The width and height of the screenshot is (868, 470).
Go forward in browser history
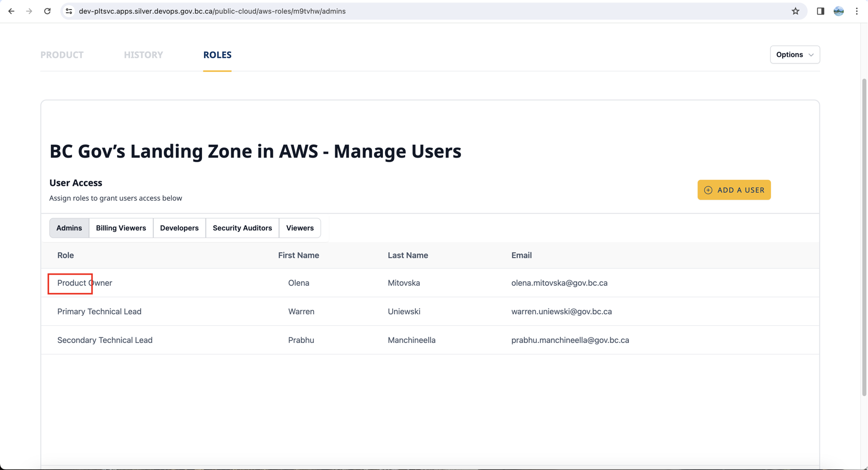click(29, 11)
